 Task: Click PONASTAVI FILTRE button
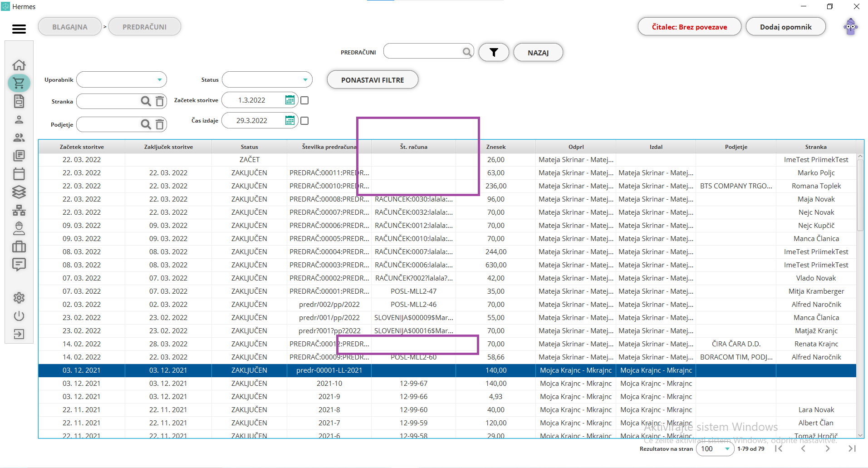pos(373,80)
